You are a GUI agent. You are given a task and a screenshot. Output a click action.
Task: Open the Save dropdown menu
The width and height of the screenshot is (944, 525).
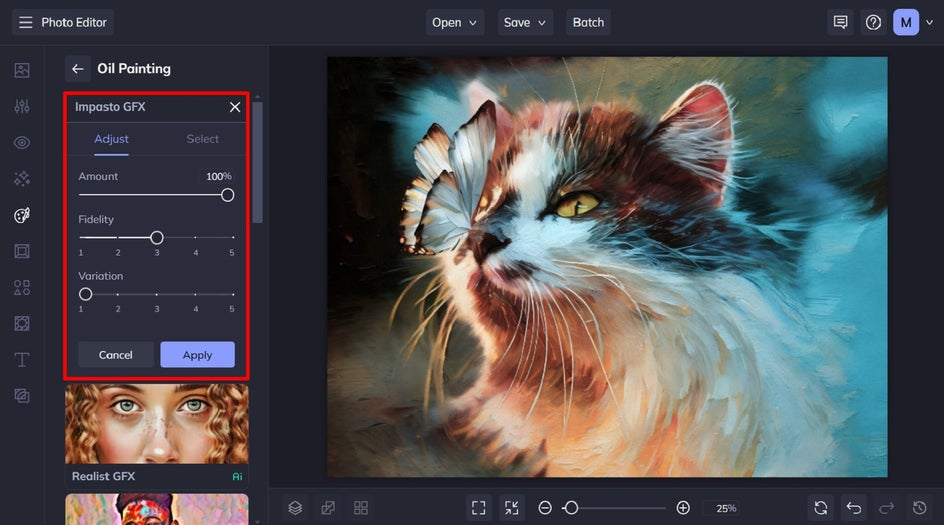click(525, 22)
